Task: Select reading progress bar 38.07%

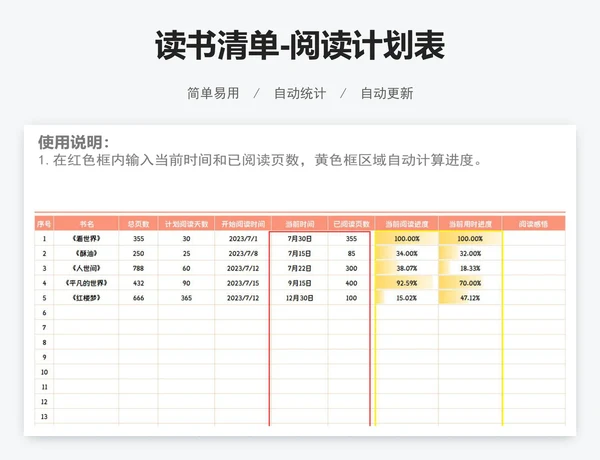Action: tap(407, 268)
